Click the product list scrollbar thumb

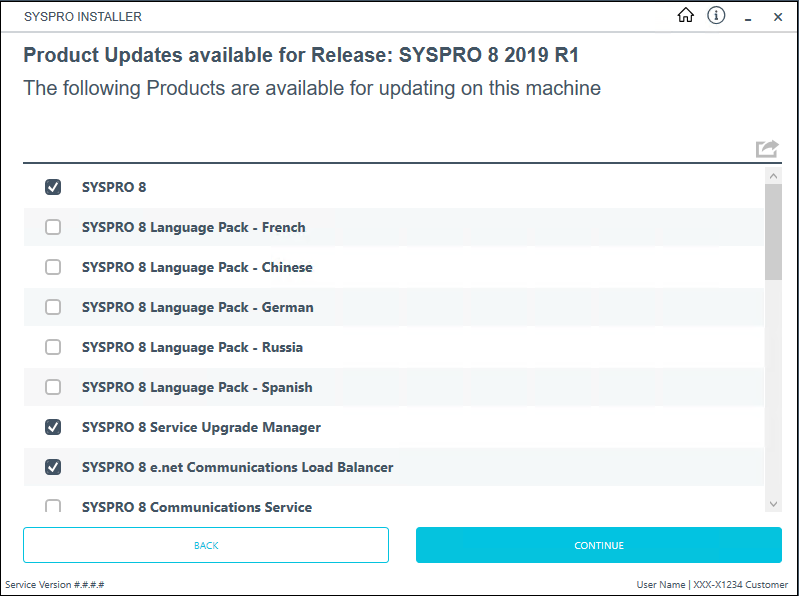(x=773, y=232)
